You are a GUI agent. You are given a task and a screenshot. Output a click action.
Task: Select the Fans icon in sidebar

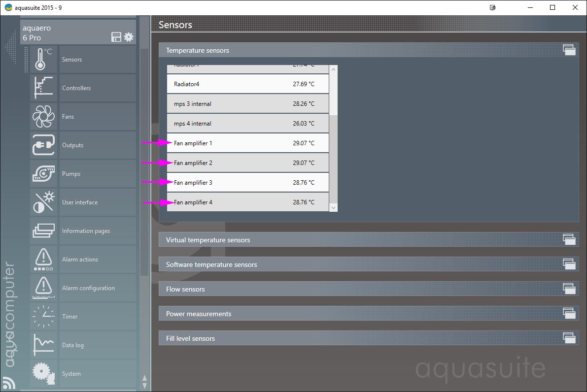[x=43, y=117]
